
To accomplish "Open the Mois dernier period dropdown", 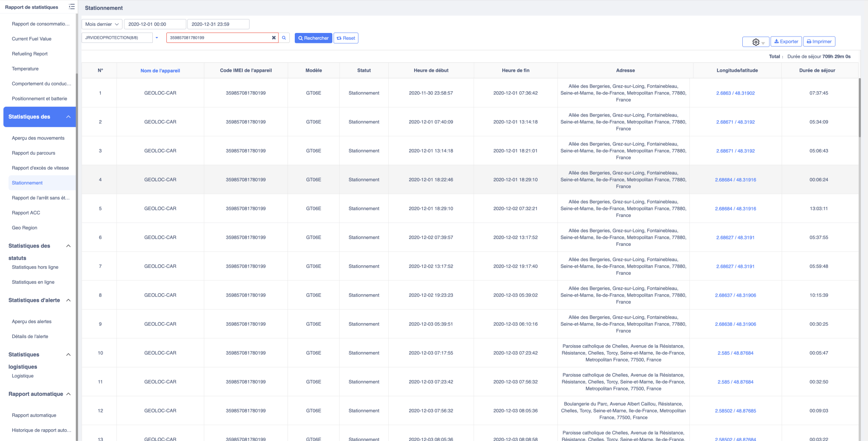I will 102,24.
